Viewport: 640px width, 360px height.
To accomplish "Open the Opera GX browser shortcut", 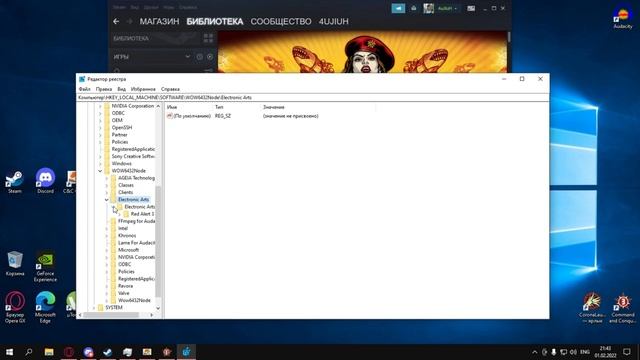I will tap(15, 308).
